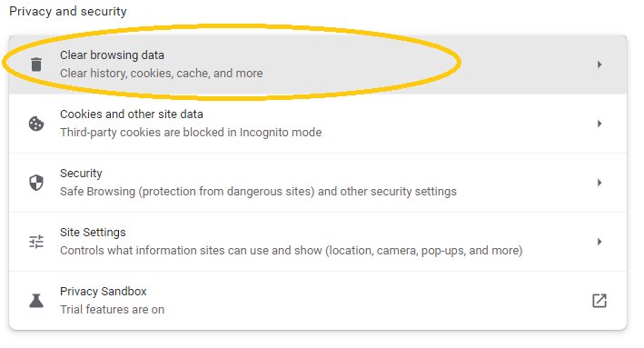Click the 'Controls what information sites' description
This screenshot has height=348, width=644.
click(x=292, y=251)
